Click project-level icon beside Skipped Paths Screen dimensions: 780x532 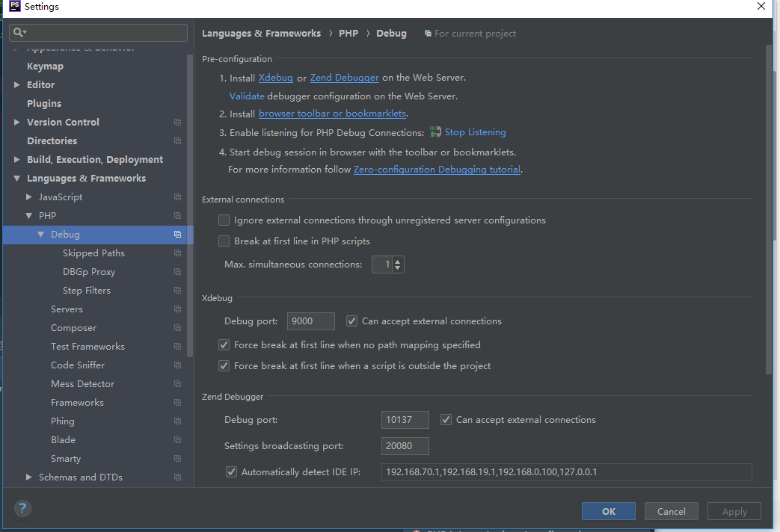pos(177,253)
